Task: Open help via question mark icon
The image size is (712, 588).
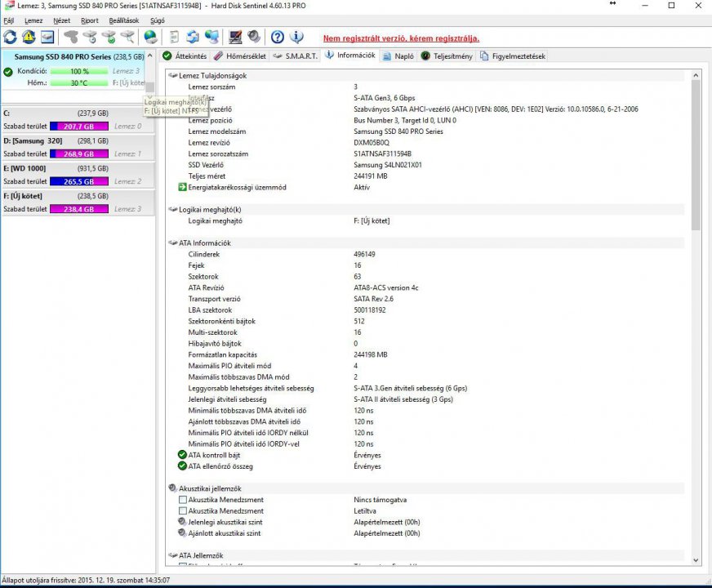Action: click(277, 37)
